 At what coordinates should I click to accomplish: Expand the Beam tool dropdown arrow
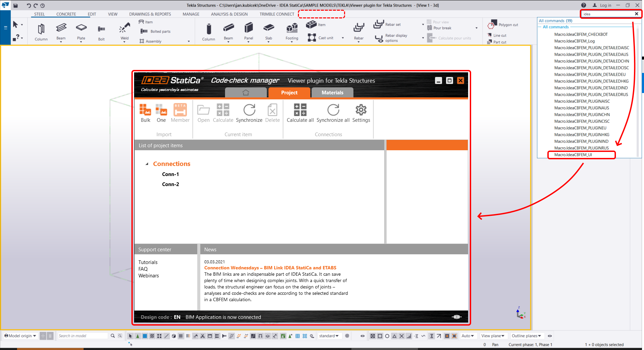pos(61,41)
